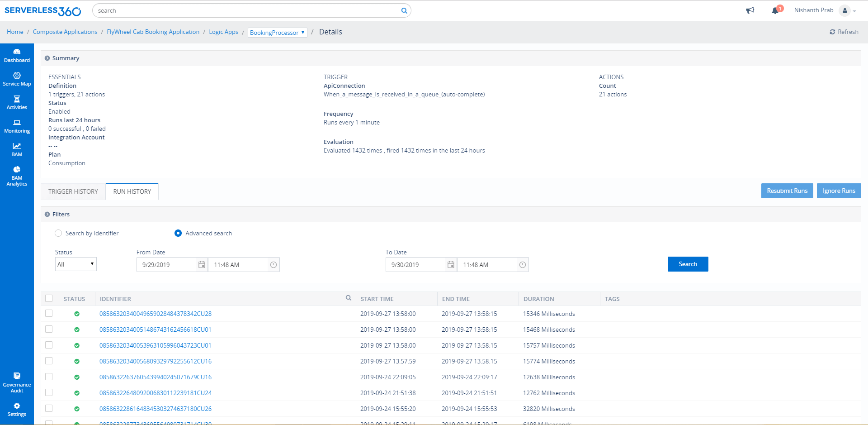
Task: Sort by End Time column header
Action: [x=456, y=299]
